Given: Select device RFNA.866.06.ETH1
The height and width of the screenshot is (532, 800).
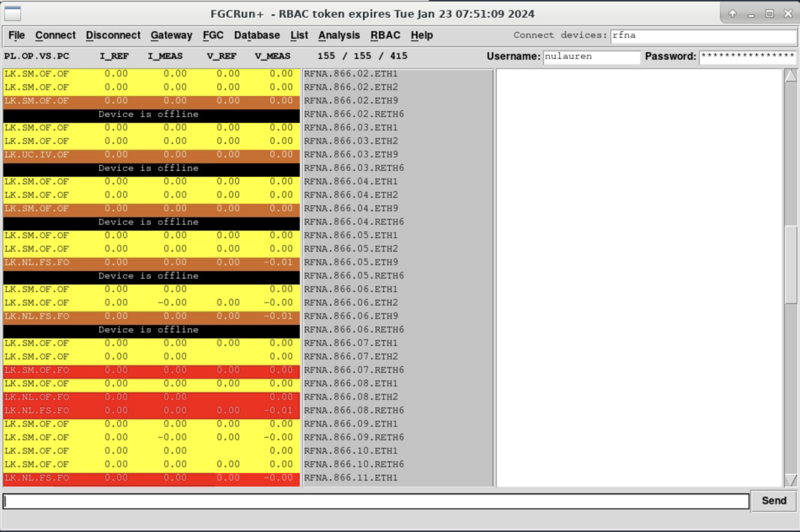Looking at the screenshot, I should point(351,289).
